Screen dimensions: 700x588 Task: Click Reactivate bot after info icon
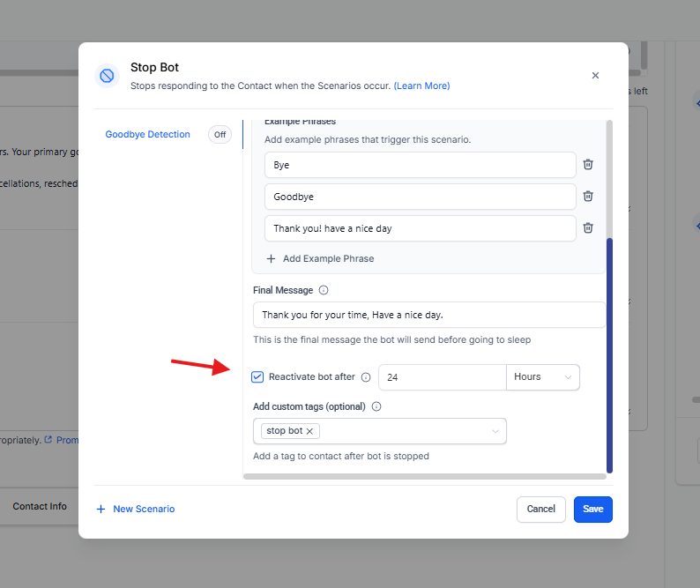point(366,377)
